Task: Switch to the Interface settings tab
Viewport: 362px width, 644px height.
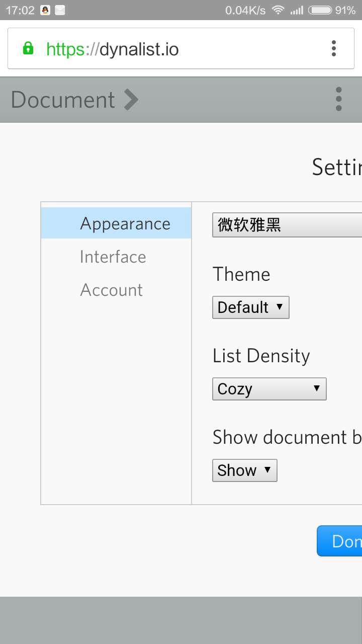Action: point(113,257)
